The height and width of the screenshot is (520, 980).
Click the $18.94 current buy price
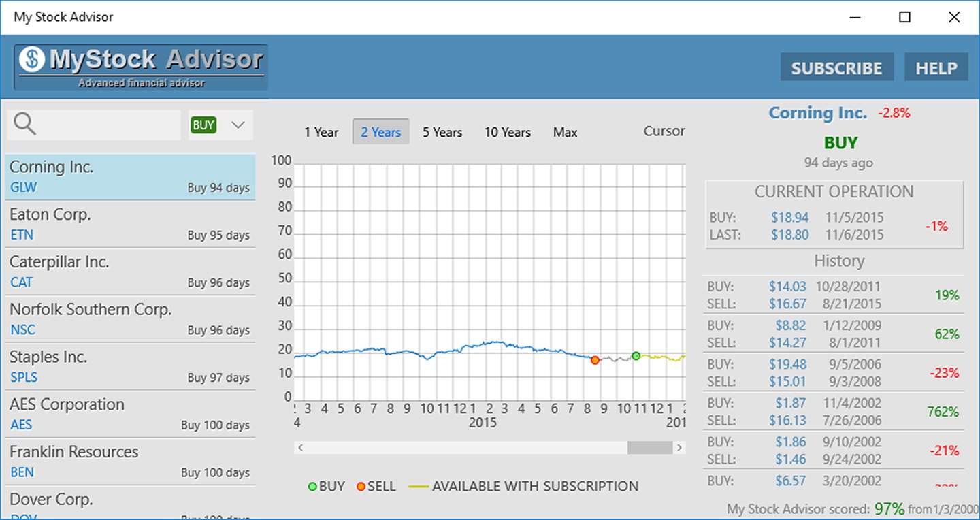(789, 218)
